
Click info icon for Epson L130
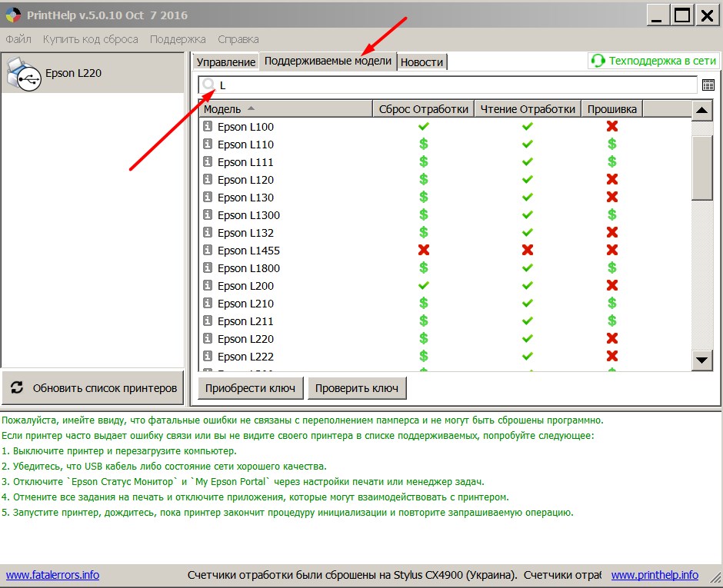coord(208,197)
